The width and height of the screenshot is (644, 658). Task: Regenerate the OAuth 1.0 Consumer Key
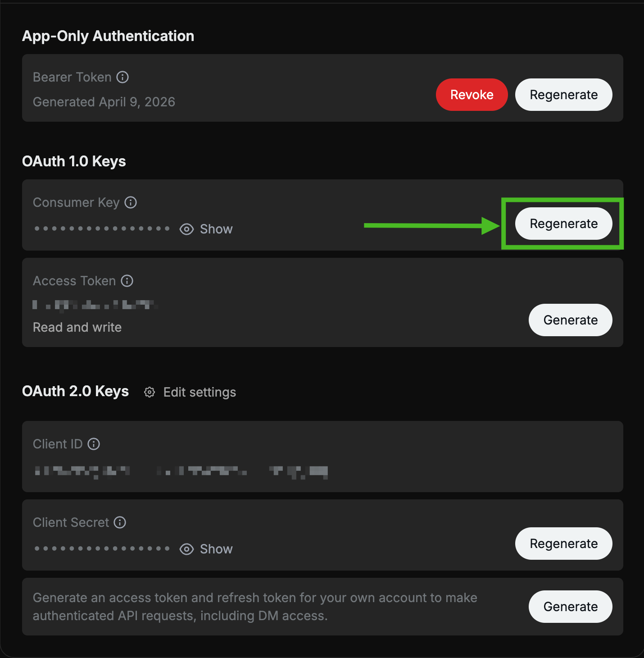point(563,224)
